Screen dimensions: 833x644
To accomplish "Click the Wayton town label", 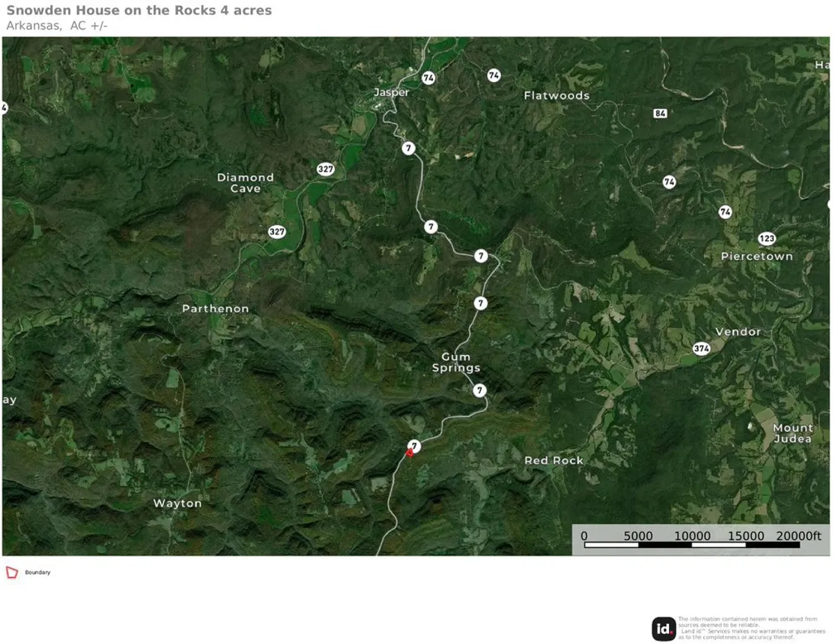I will click(x=177, y=503).
